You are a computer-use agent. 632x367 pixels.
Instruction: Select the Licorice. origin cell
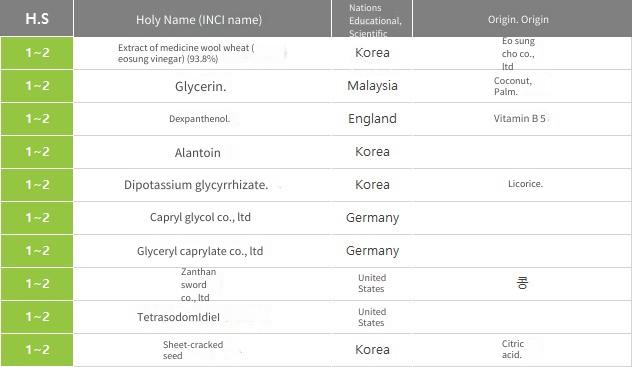(x=525, y=184)
